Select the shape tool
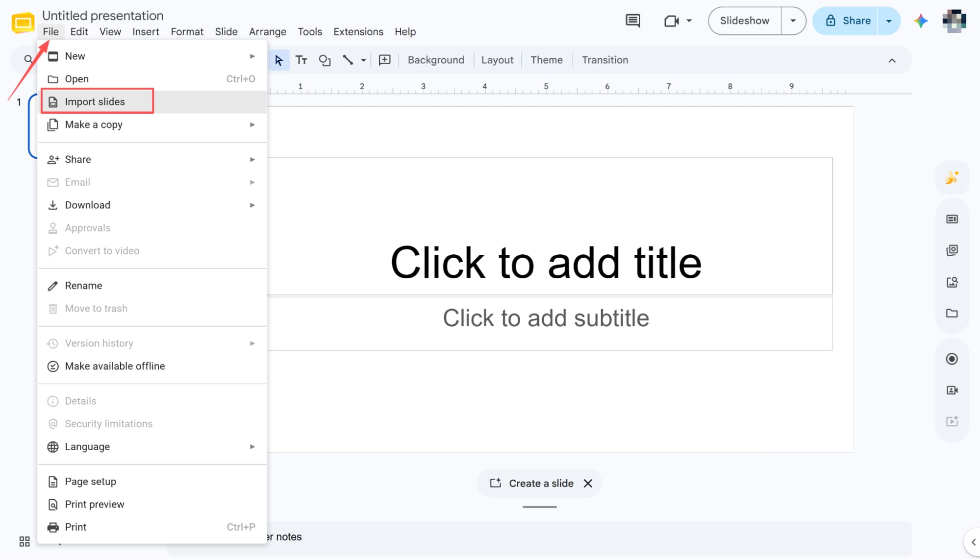The height and width of the screenshot is (560, 980). (x=325, y=60)
